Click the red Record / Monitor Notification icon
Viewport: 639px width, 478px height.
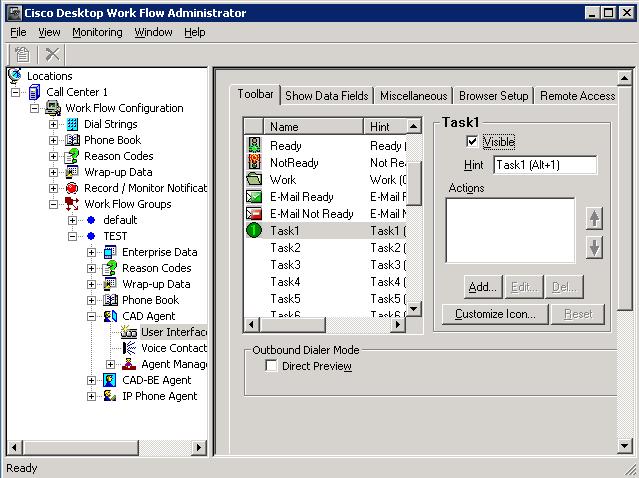coord(72,188)
